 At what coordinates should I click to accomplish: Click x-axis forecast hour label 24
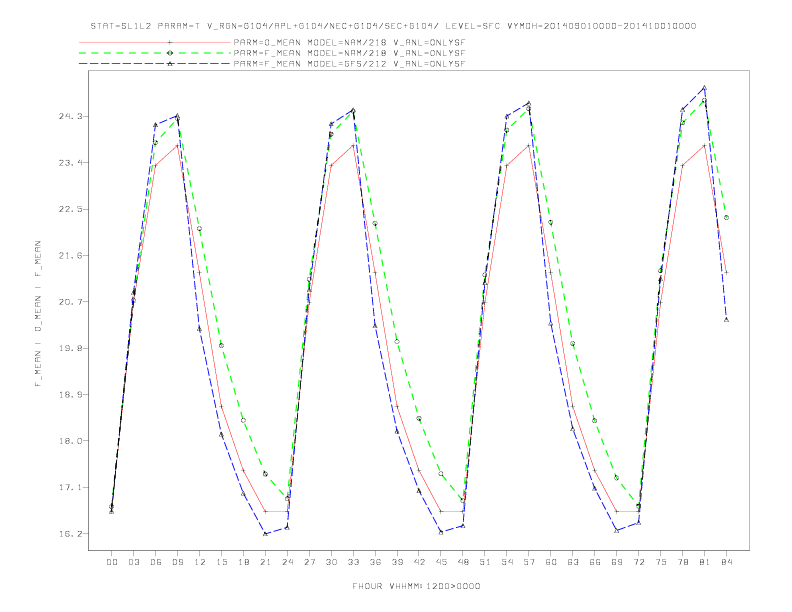coord(287,562)
